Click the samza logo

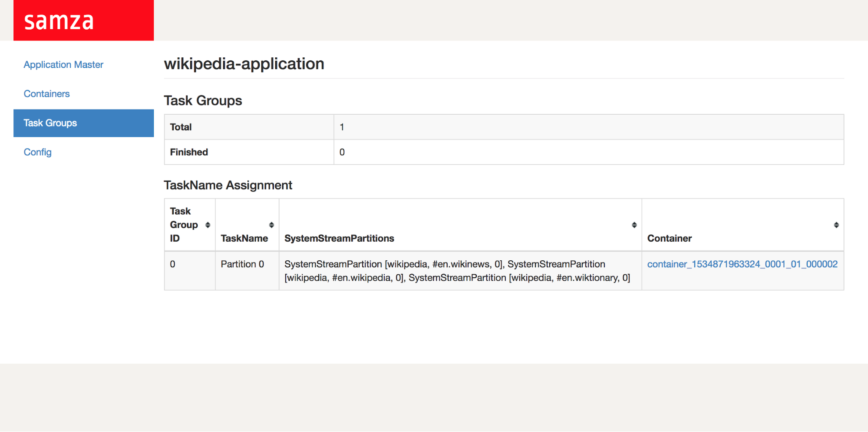(x=59, y=21)
